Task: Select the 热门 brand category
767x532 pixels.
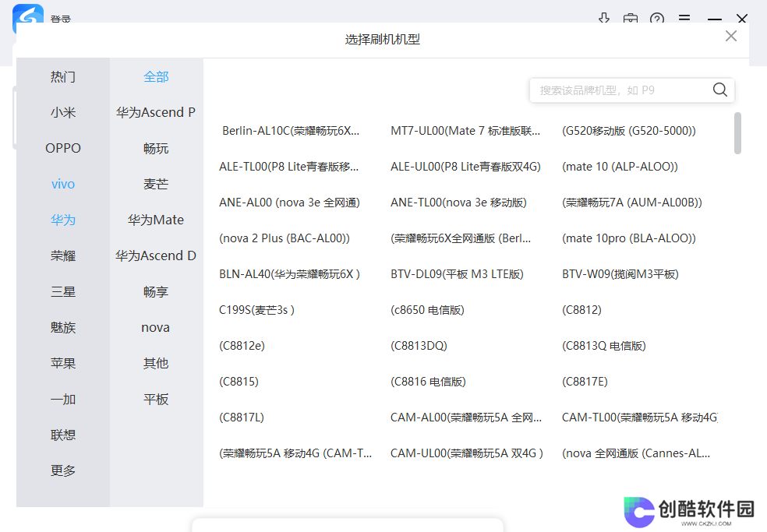Action: (x=63, y=77)
